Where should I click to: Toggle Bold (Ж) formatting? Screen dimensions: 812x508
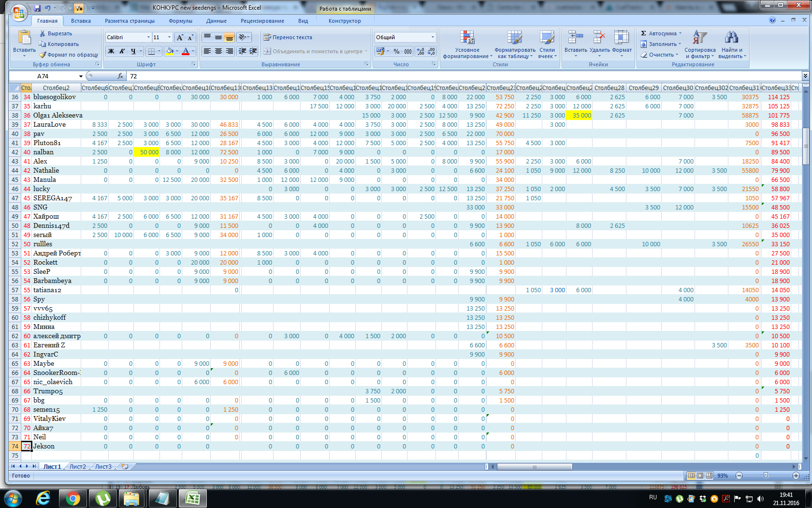click(x=111, y=51)
